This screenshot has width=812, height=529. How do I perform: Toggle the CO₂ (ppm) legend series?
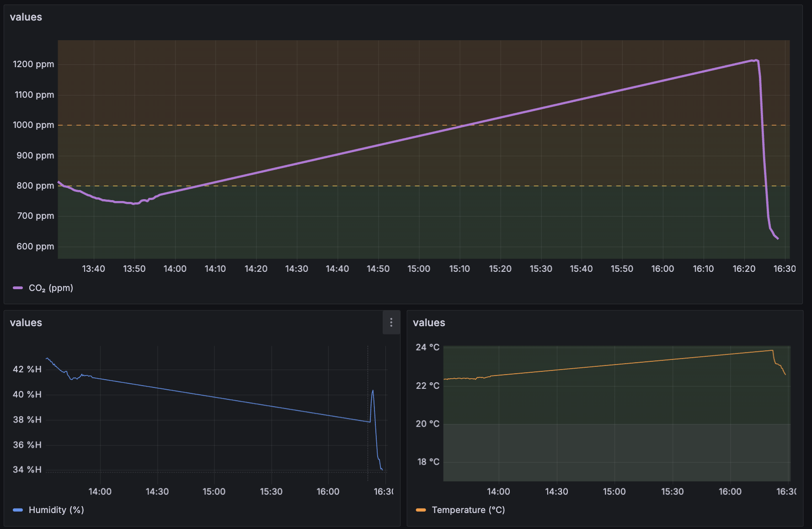(x=51, y=288)
